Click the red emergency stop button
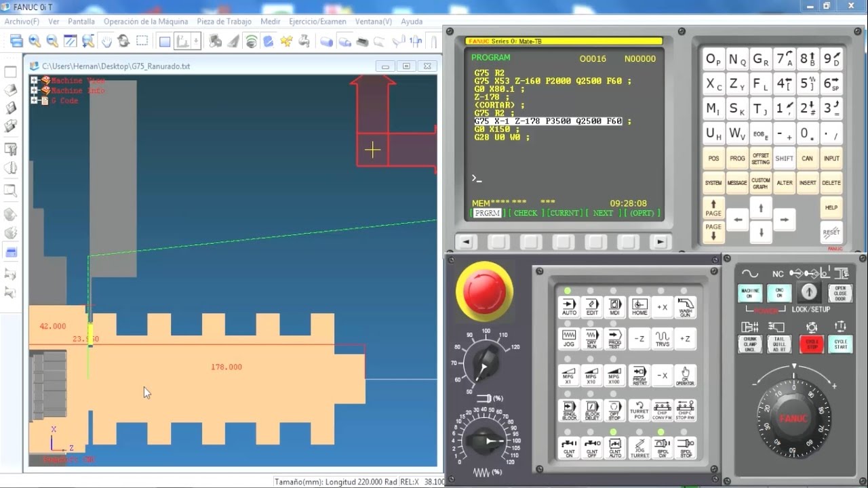Screen dimensions: 868x488 coord(484,291)
